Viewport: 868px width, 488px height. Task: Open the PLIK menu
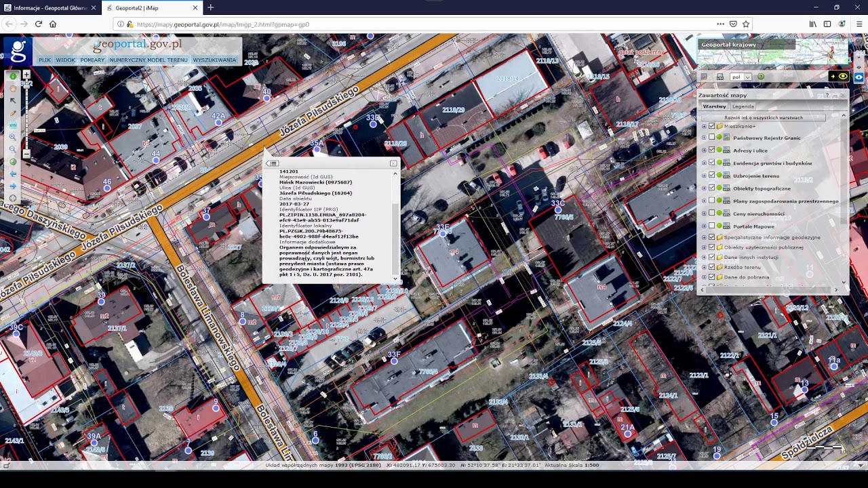coord(45,60)
